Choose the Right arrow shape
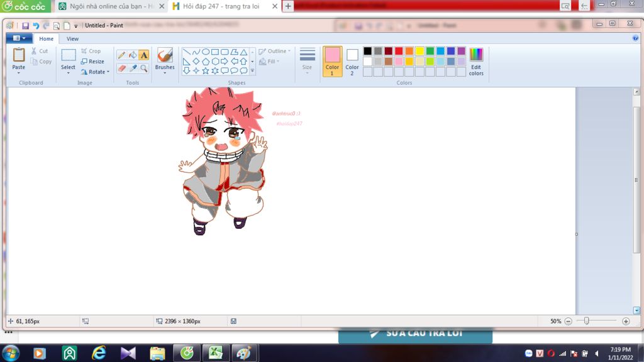 [225, 62]
